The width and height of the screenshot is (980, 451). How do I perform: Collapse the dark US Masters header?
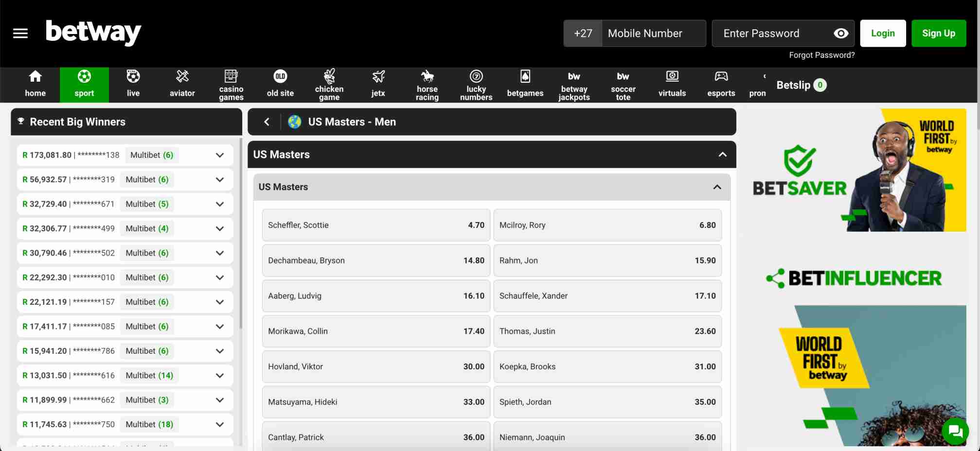point(723,155)
